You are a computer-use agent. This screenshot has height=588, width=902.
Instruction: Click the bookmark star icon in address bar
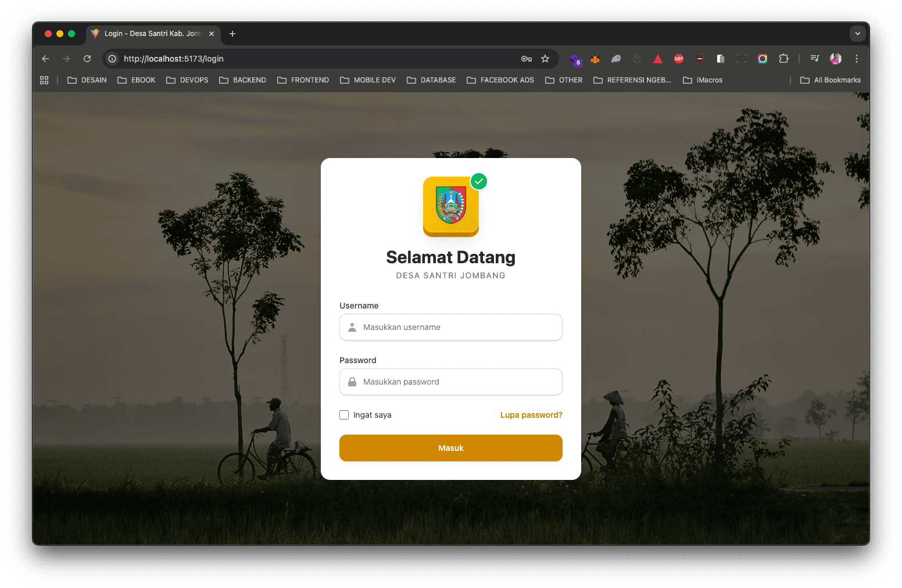[x=545, y=59]
